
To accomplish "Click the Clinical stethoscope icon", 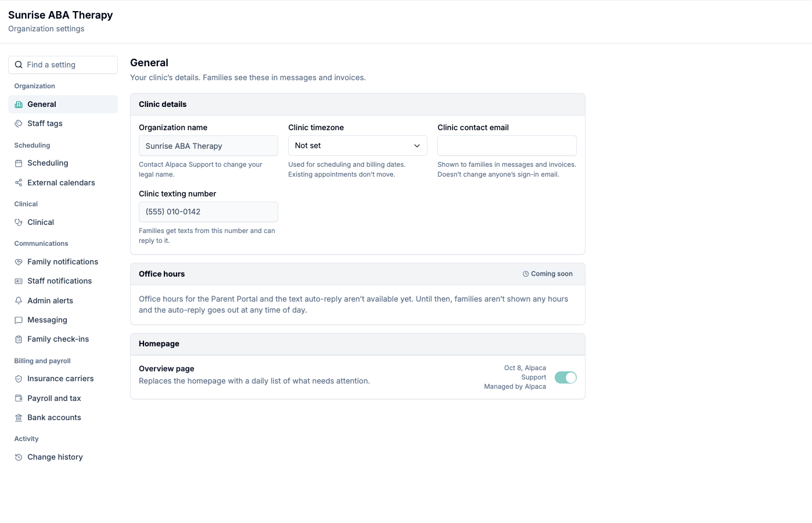I will tap(19, 223).
